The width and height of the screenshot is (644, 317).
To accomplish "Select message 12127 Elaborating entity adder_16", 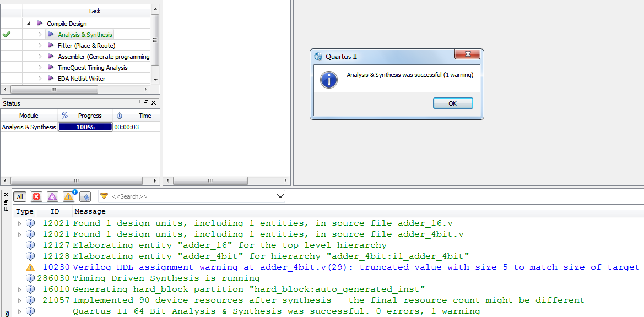I will 230,245.
